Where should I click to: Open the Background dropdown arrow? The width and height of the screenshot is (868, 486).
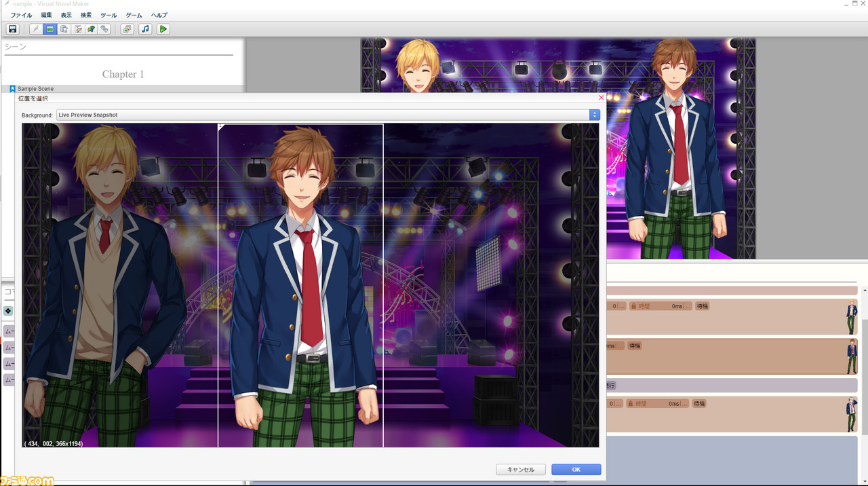(595, 115)
